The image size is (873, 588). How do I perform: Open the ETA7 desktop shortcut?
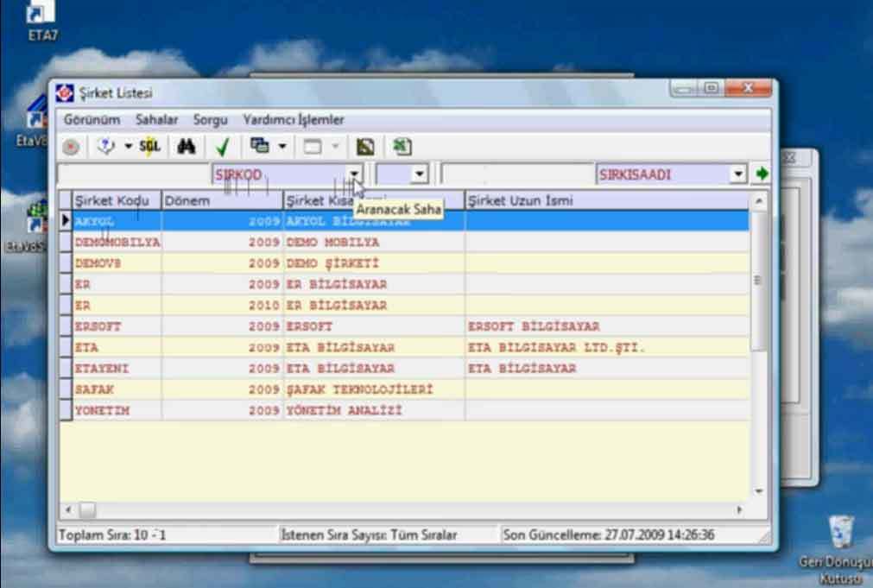[x=41, y=21]
